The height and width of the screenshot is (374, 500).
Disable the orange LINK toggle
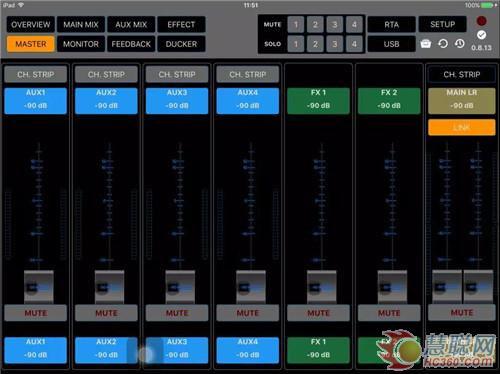point(462,127)
